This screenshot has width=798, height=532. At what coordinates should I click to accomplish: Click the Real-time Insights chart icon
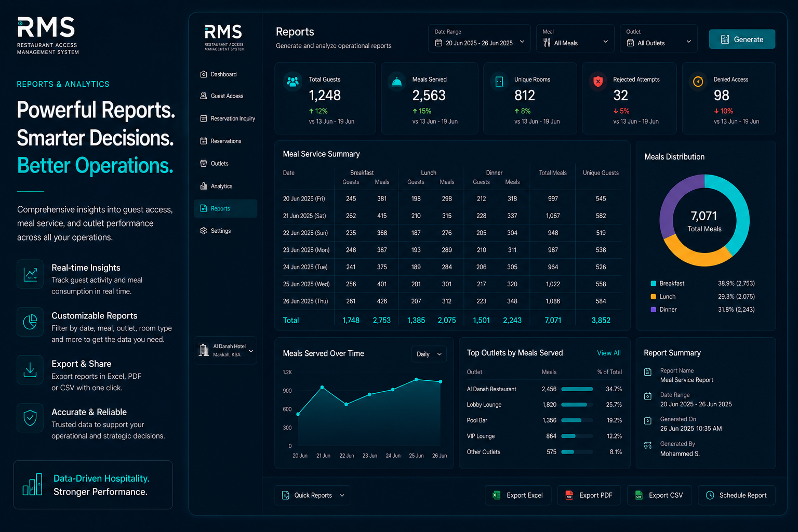(x=30, y=274)
